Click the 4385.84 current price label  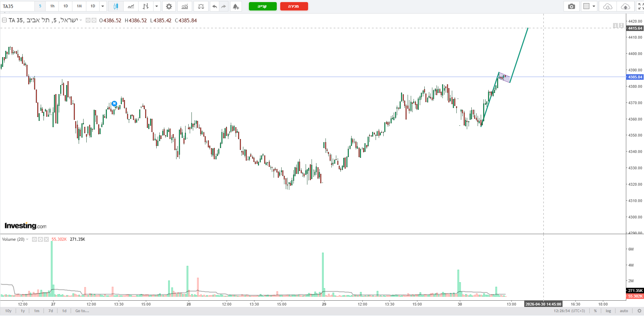[x=635, y=77]
